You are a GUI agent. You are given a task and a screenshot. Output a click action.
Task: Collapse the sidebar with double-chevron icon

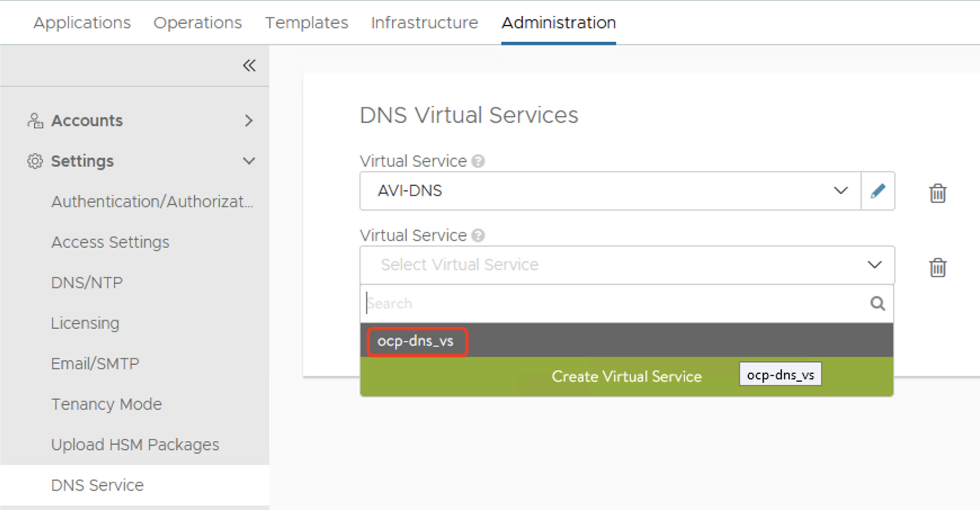pyautogui.click(x=249, y=65)
